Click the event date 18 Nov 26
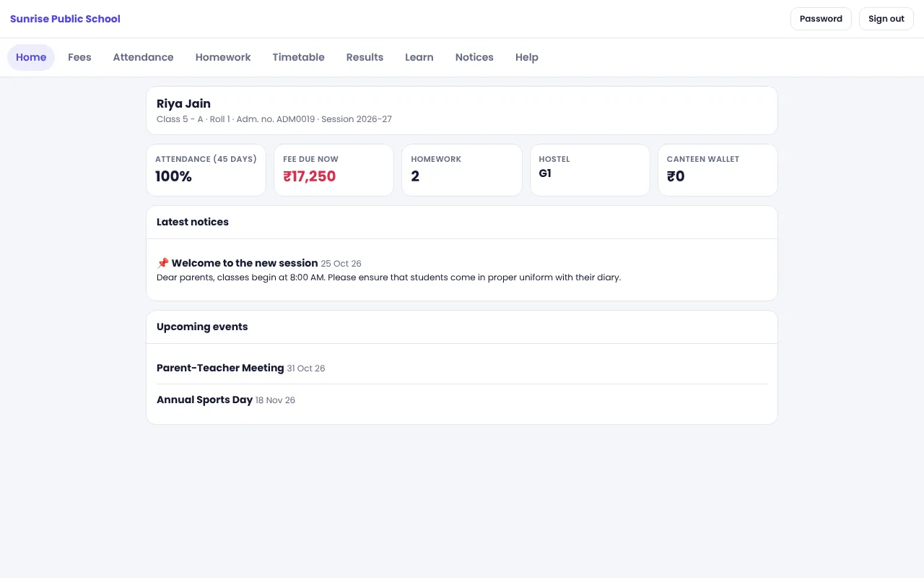This screenshot has width=924, height=578. pos(275,400)
